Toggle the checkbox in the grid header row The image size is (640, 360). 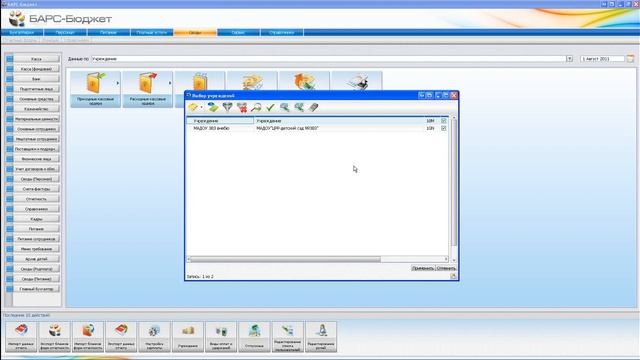tap(444, 121)
